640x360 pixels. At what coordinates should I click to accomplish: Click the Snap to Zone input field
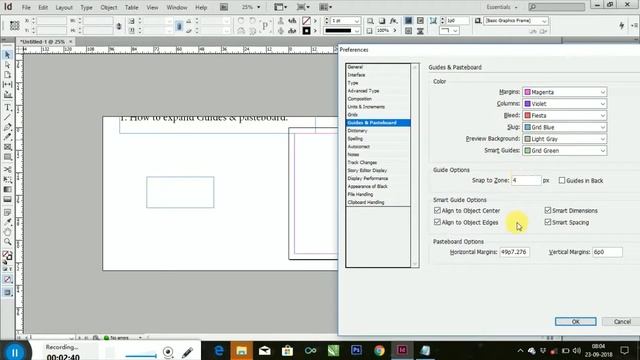[526, 180]
